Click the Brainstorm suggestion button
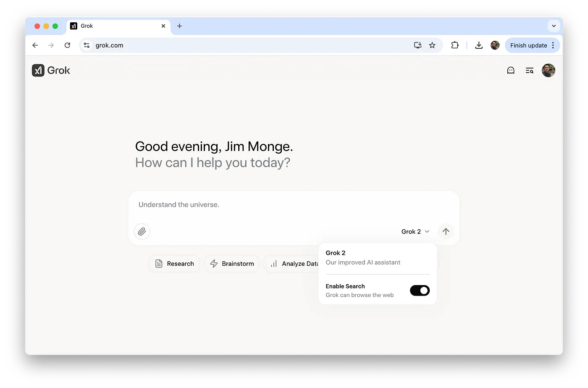Viewport: 588px width, 388px height. pos(232,264)
